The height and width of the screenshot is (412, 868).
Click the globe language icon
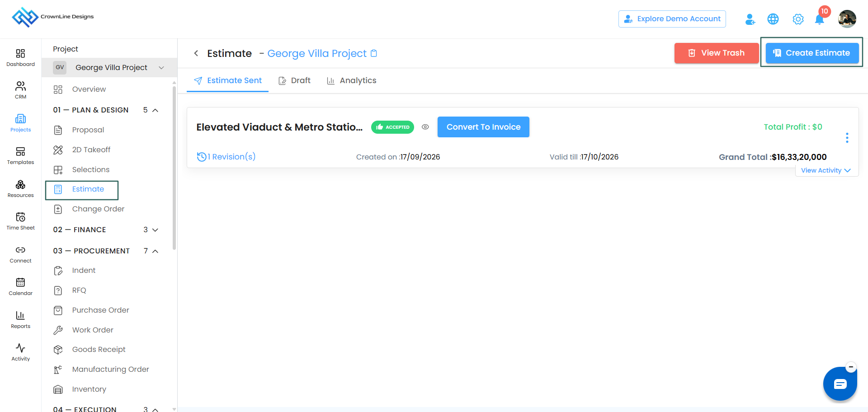click(x=773, y=19)
